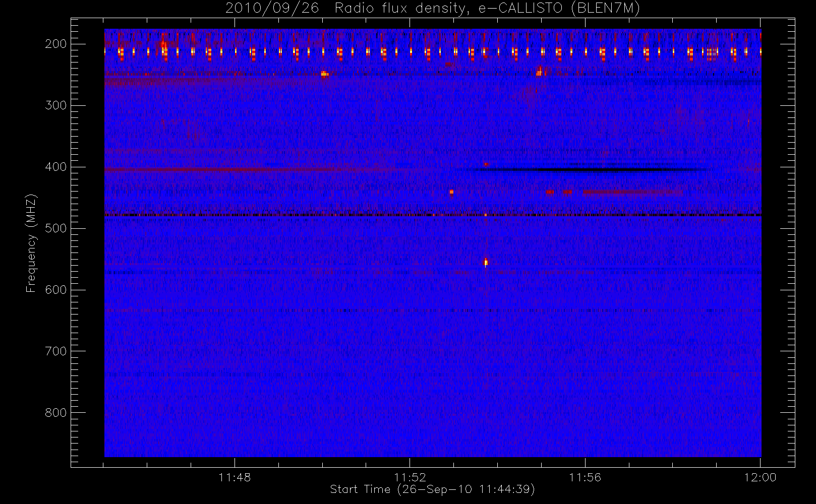Image resolution: width=816 pixels, height=504 pixels.
Task: Click the 12:00 time tick label
Action: pyautogui.click(x=760, y=477)
